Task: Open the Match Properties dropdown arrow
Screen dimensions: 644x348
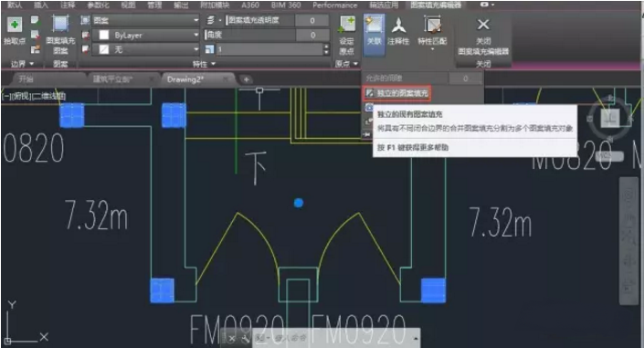Action: coord(432,49)
